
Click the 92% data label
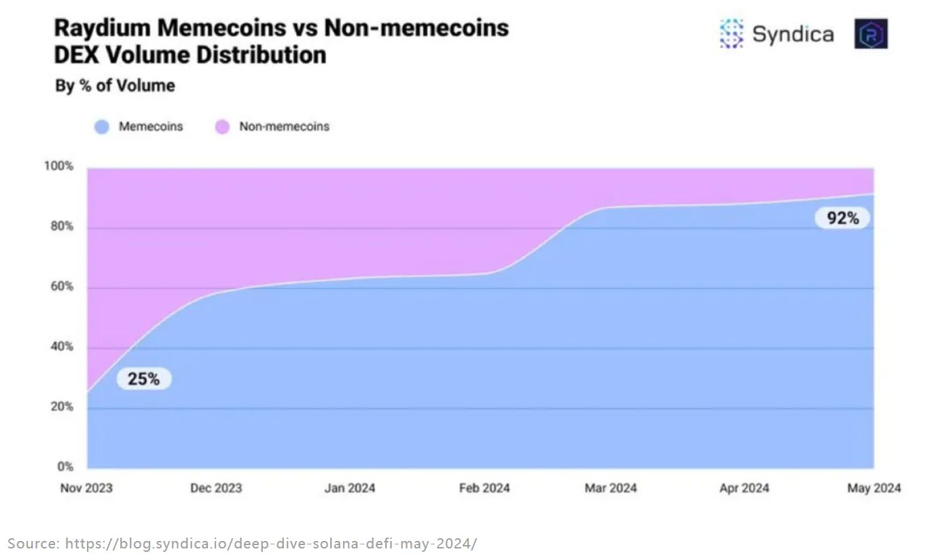tap(842, 218)
